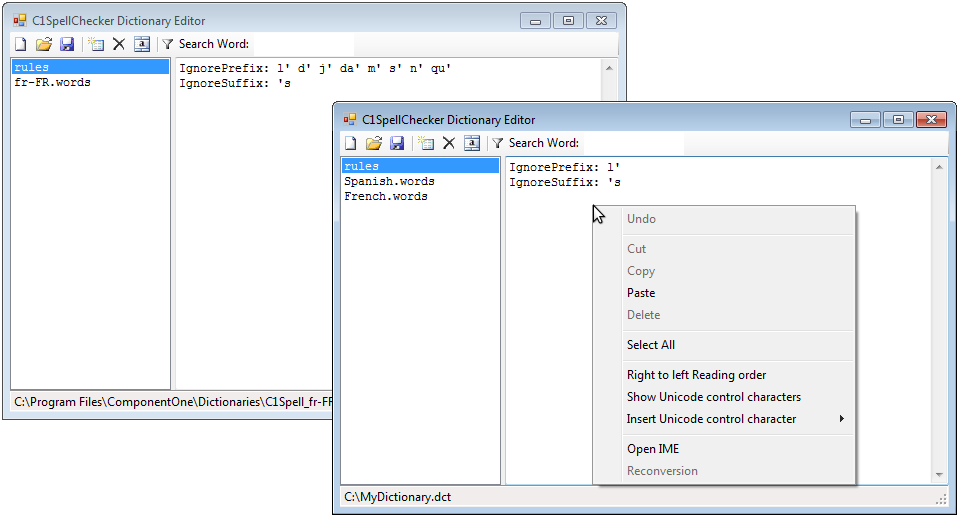Select rules item in front window list
The width and height of the screenshot is (961, 519).
[420, 166]
